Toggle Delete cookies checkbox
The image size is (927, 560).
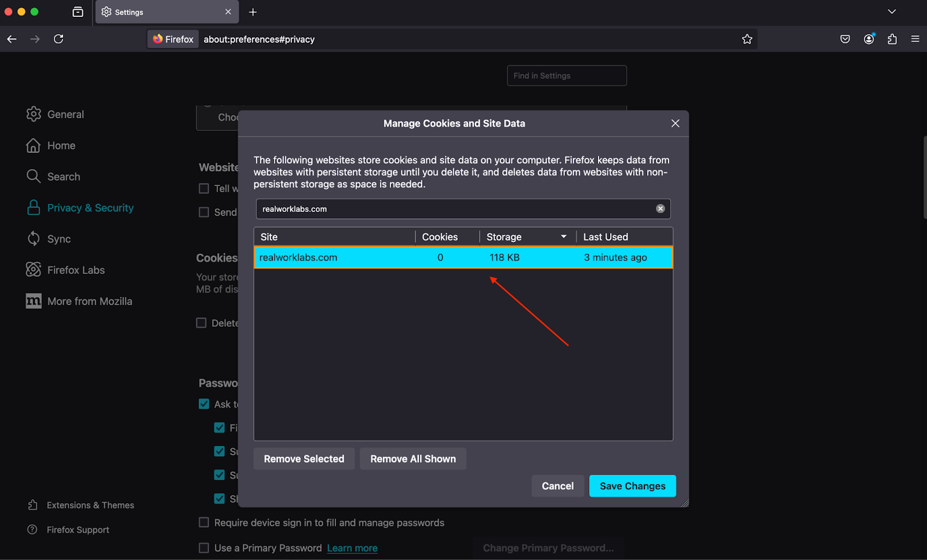201,323
